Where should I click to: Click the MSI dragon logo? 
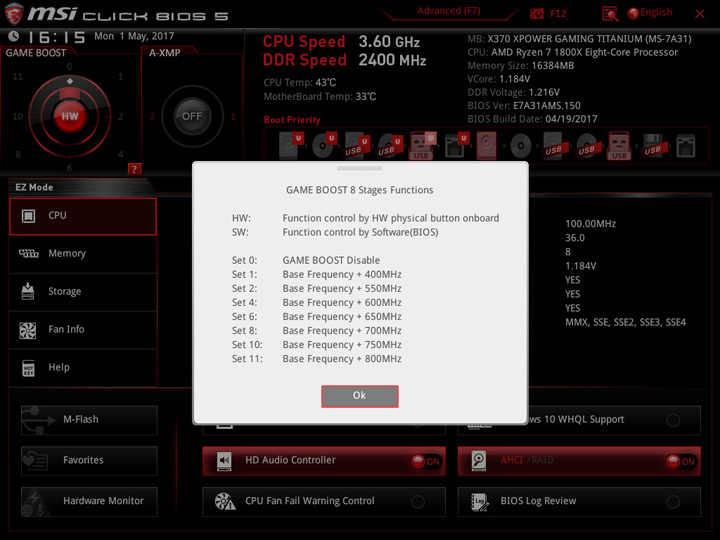click(14, 14)
